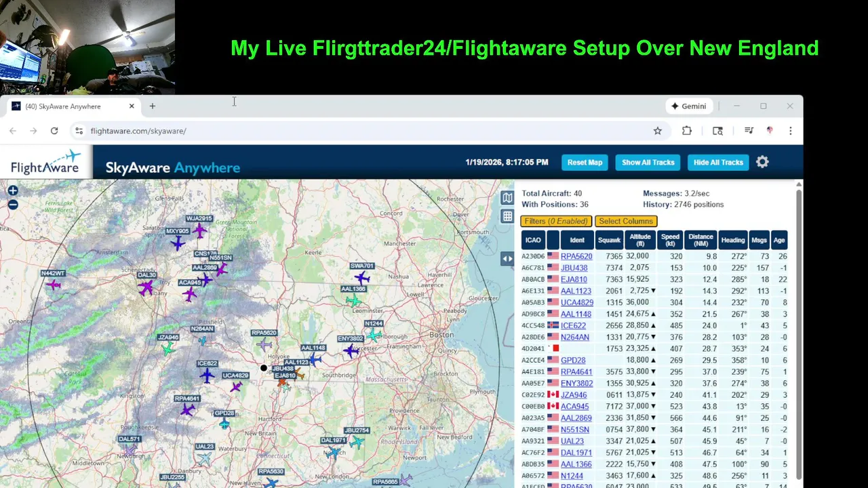Open RPA5620 flight link in table
The width and height of the screenshot is (868, 488).
coord(576,256)
